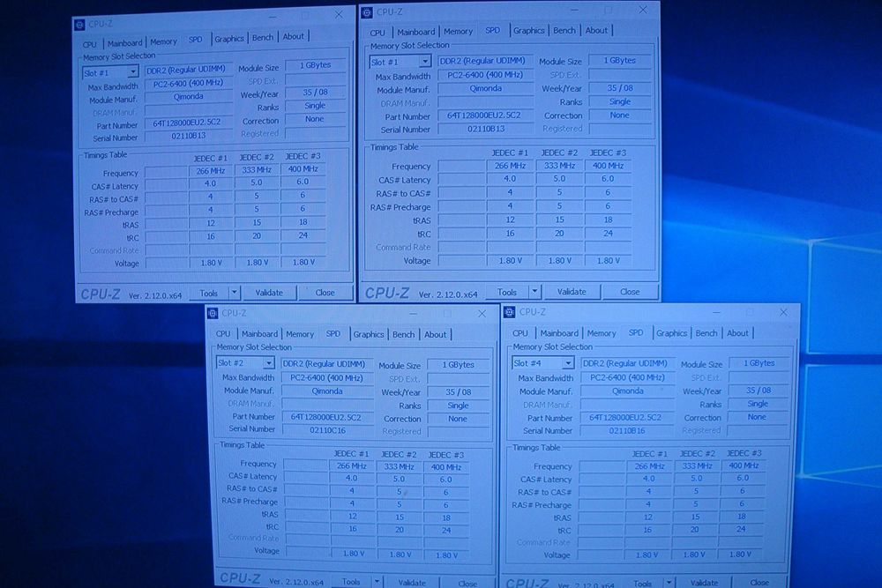This screenshot has height=588, width=882.
Task: Expand Tools arrow in upper-right CPU-Z window
Action: tap(534, 291)
